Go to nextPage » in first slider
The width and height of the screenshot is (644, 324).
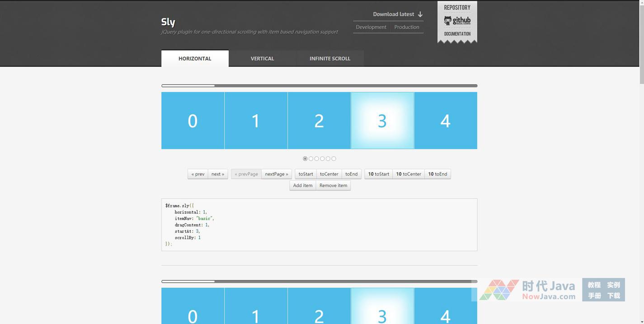click(276, 174)
